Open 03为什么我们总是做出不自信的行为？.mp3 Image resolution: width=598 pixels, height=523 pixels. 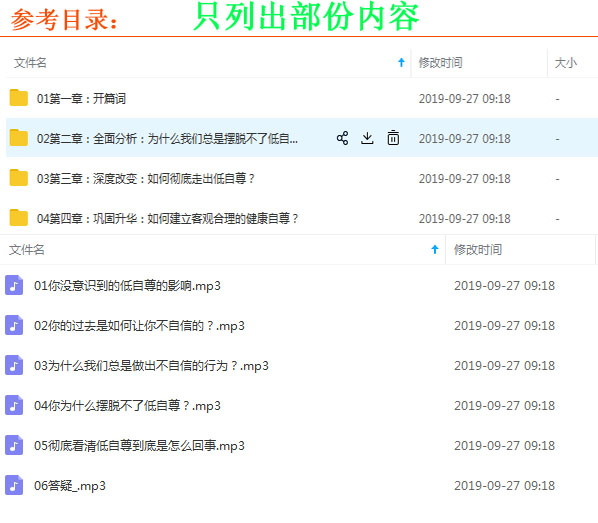pos(151,366)
